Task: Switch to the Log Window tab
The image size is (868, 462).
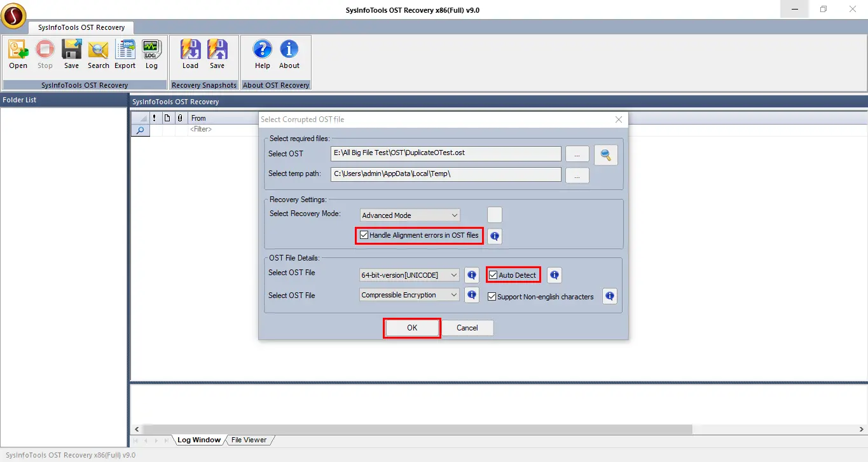Action: point(198,440)
